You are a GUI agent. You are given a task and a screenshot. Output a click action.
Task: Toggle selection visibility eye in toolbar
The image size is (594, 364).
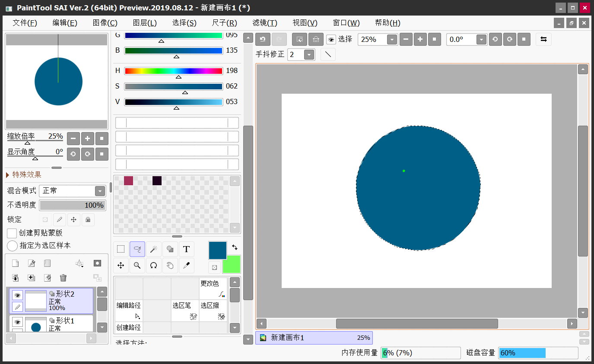tap(331, 40)
